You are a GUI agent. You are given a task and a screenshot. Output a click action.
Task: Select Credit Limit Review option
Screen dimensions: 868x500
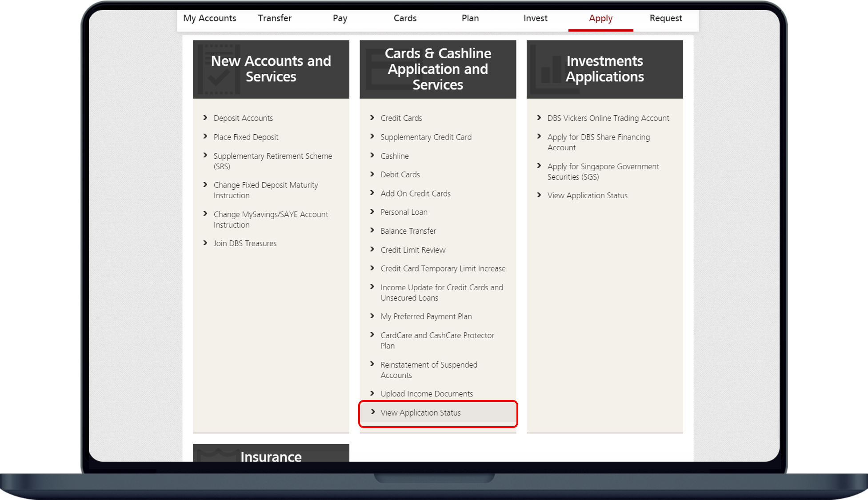tap(412, 249)
